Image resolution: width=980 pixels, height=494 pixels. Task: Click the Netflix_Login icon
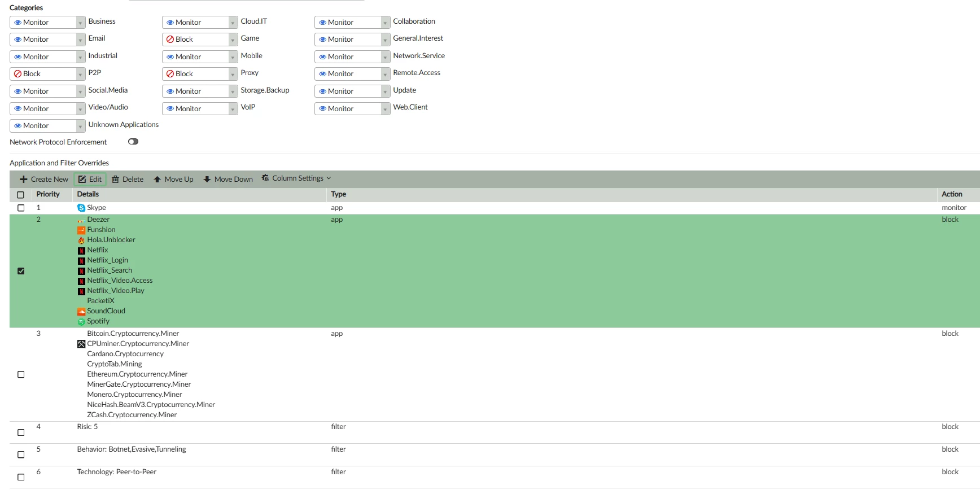pos(81,260)
